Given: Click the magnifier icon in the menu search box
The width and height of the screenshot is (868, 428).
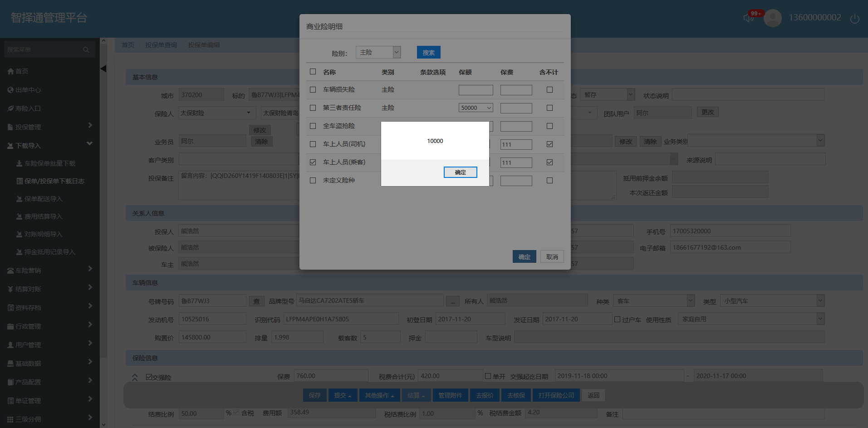Looking at the screenshot, I should [x=86, y=49].
